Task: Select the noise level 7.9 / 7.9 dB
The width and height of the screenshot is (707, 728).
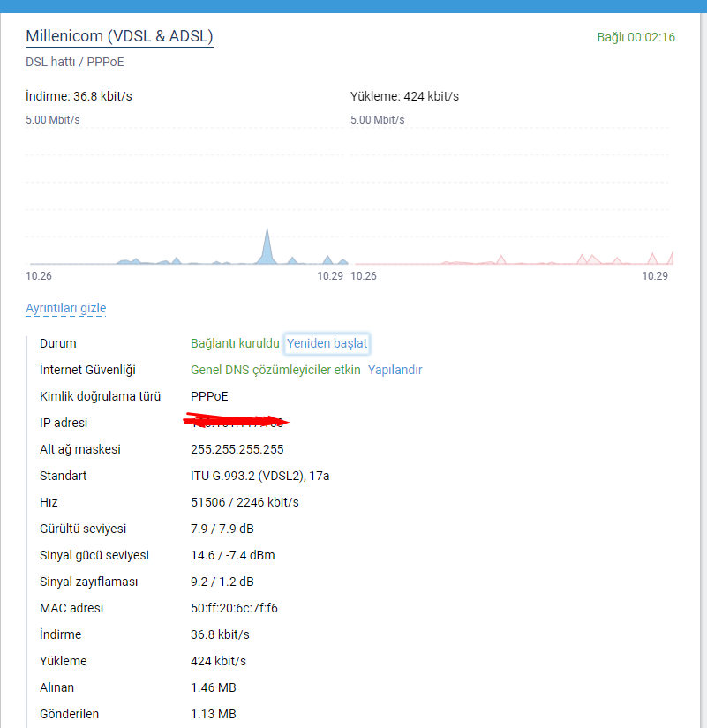Action: 222,529
